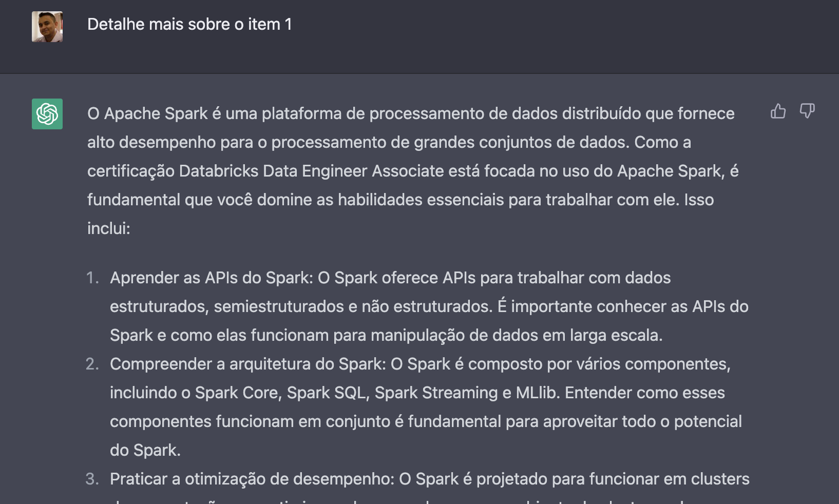Click list number 1 marker
The height and width of the screenshot is (504, 839).
92,278
